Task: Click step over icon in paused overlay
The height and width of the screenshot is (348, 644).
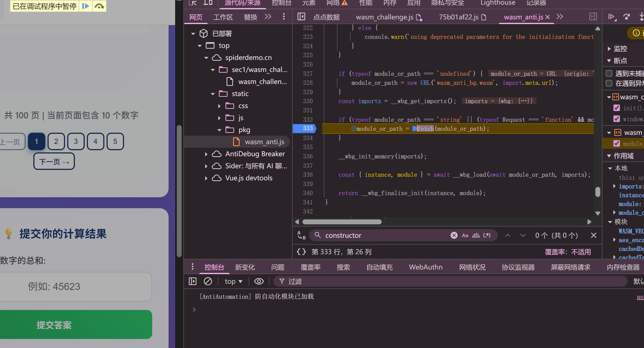Action: tap(99, 6)
